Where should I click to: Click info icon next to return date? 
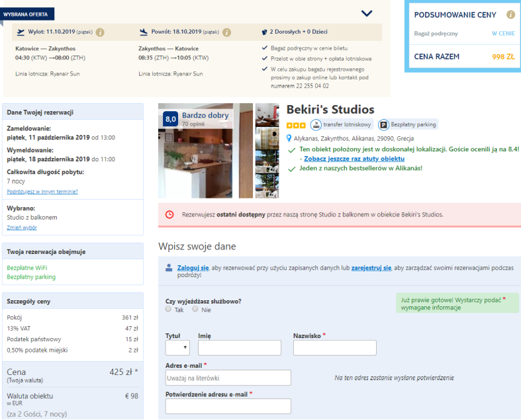226,32
